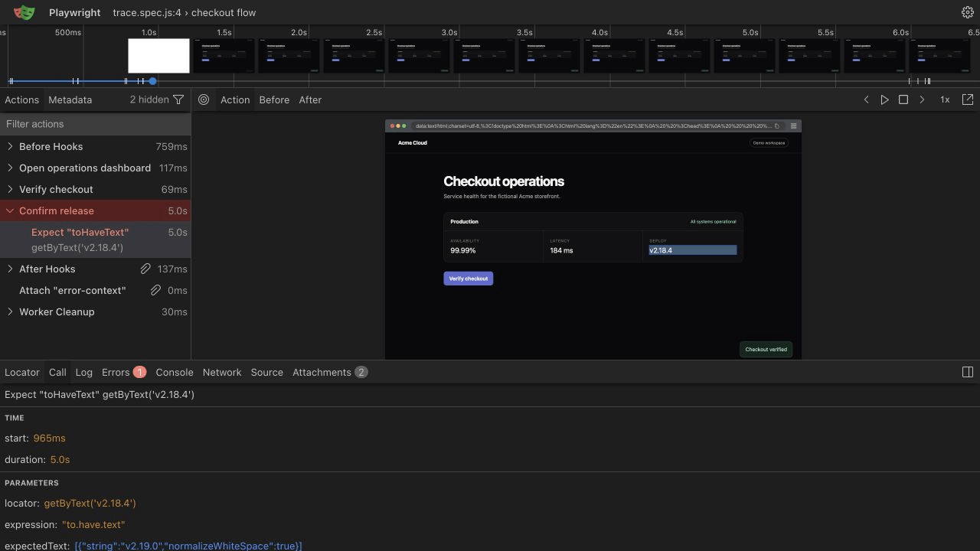The height and width of the screenshot is (551, 980).
Task: Open the settings gear icon
Action: [967, 12]
